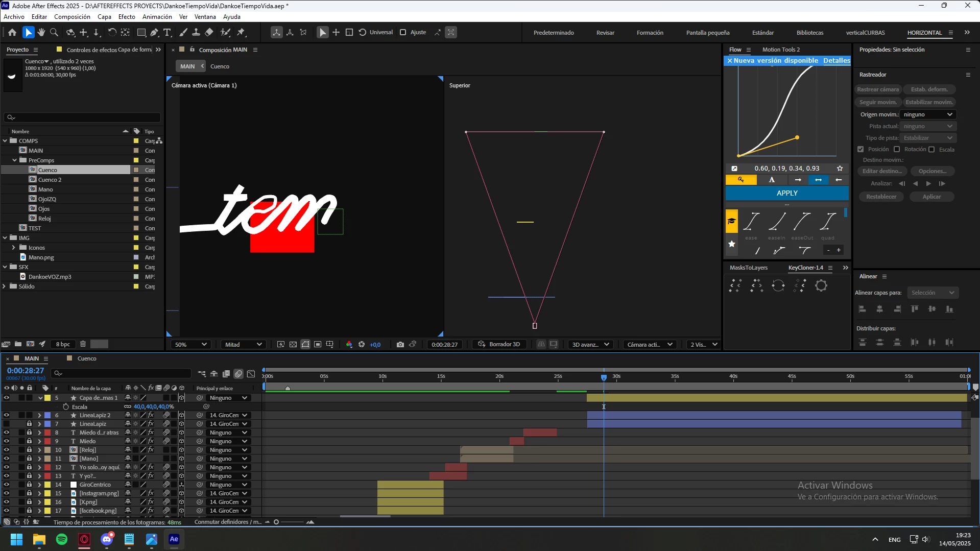Click the APPLY button in Flow
980x551 pixels.
pyautogui.click(x=787, y=193)
